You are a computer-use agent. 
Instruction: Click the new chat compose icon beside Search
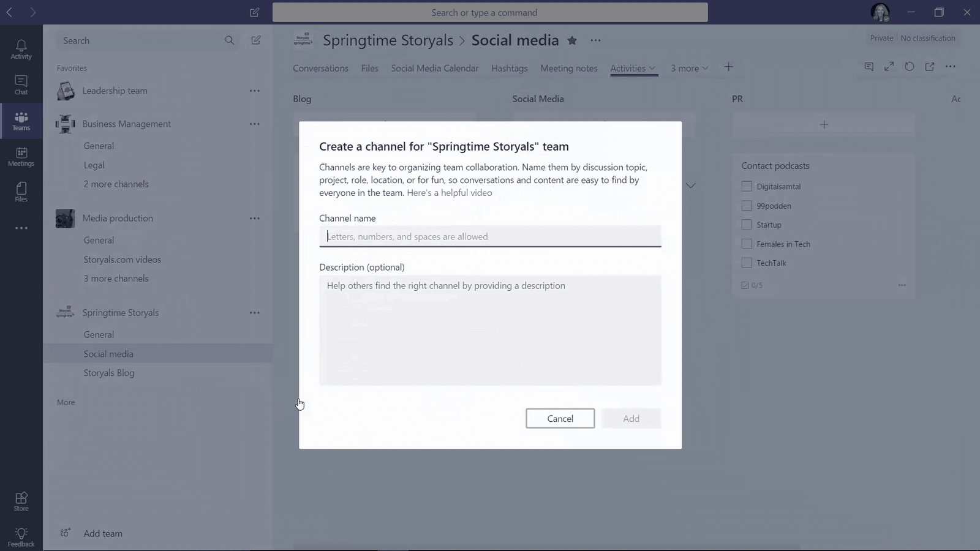(x=256, y=40)
